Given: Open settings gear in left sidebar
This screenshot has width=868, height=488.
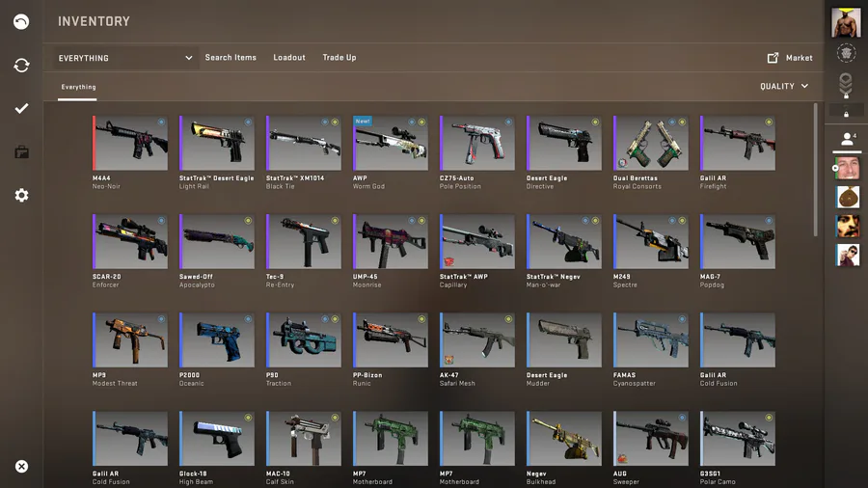Looking at the screenshot, I should click(x=21, y=196).
